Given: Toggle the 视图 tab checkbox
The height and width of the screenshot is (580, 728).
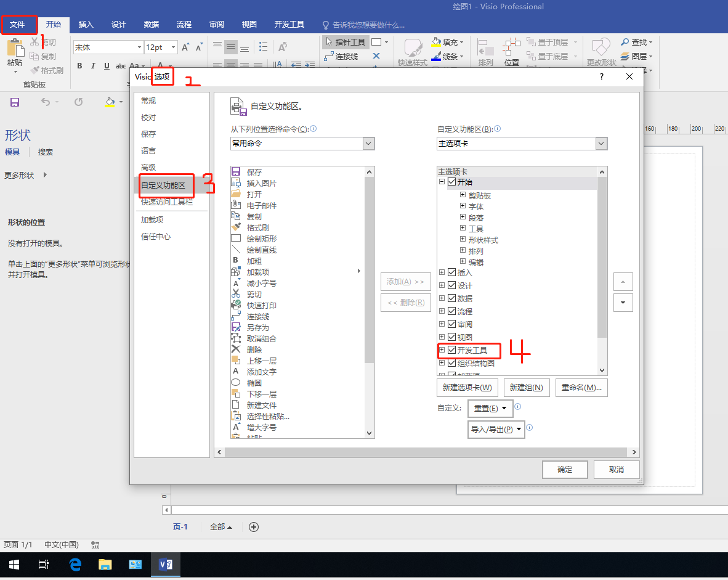Looking at the screenshot, I should [452, 337].
